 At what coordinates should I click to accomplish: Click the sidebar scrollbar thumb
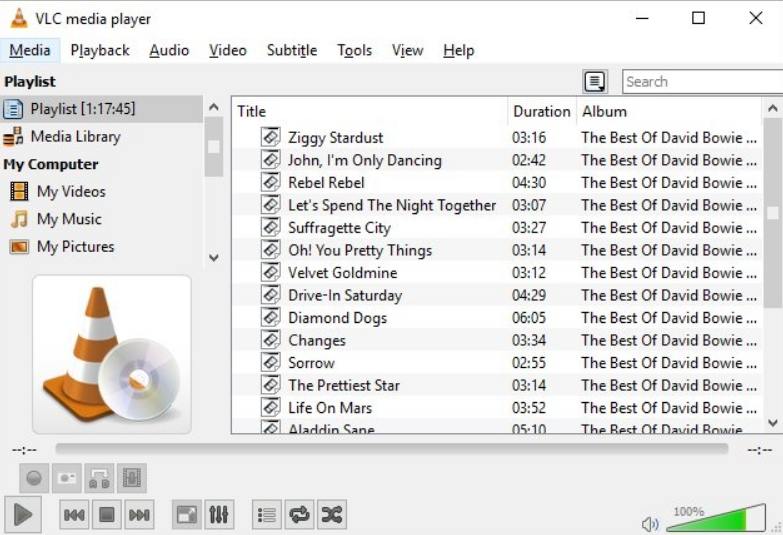[x=214, y=147]
